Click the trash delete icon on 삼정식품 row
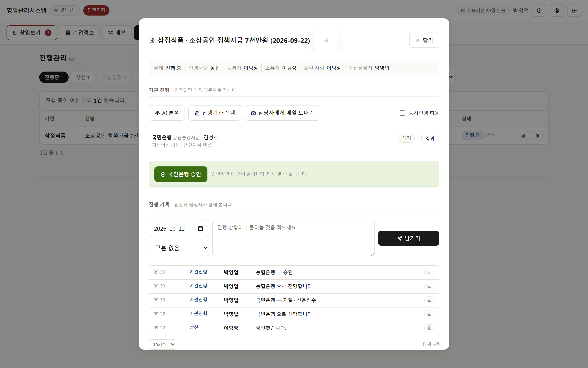Screen dimensions: 588x368 (x=537, y=136)
